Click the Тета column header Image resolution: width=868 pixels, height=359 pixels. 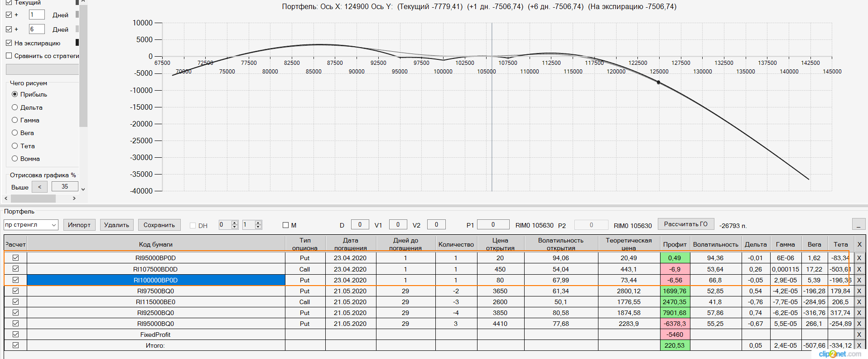tap(841, 244)
